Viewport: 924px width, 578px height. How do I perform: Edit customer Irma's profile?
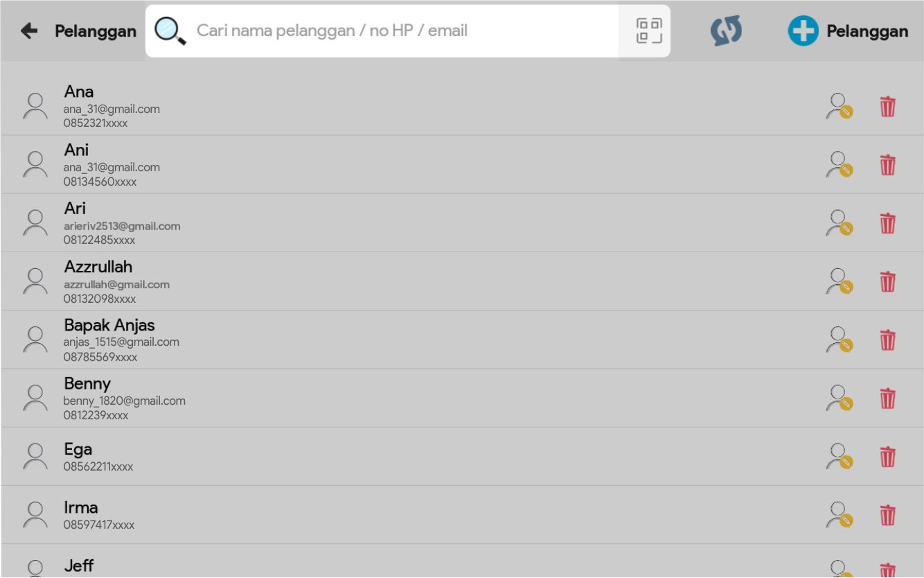point(839,514)
